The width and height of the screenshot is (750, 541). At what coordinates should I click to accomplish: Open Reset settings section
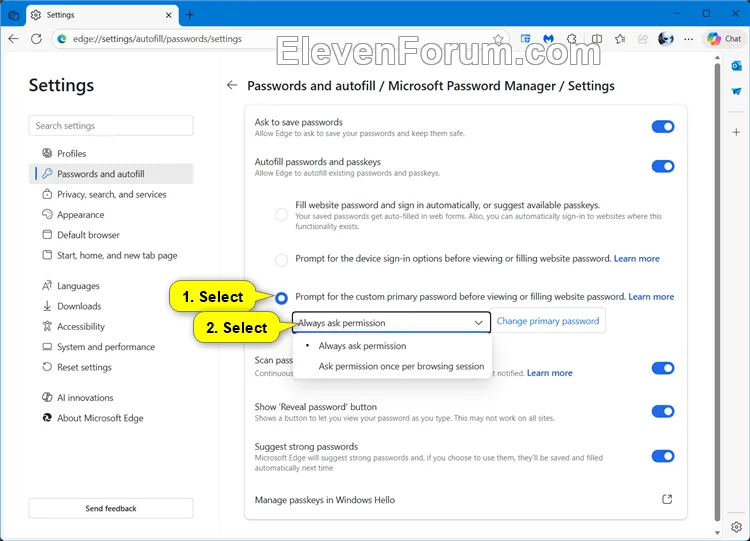click(111, 367)
